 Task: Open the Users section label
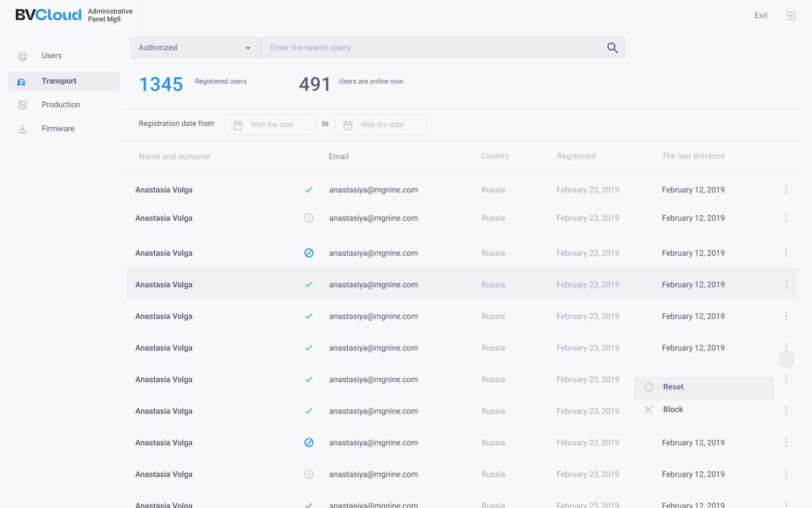(52, 55)
